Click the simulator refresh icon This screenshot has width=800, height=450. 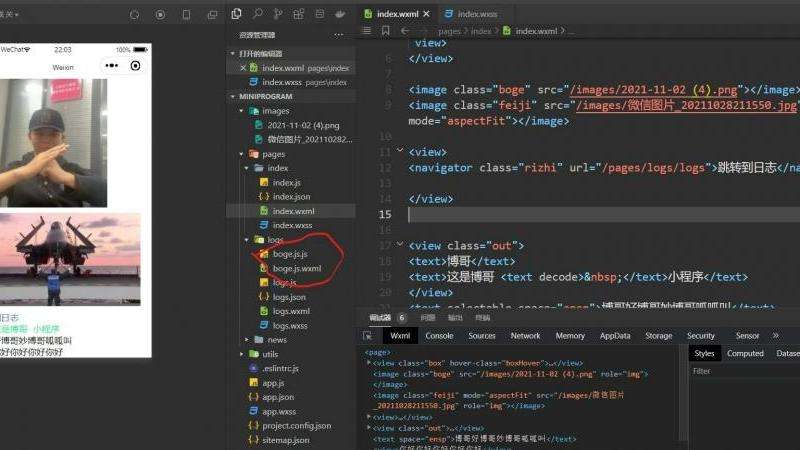tap(133, 15)
